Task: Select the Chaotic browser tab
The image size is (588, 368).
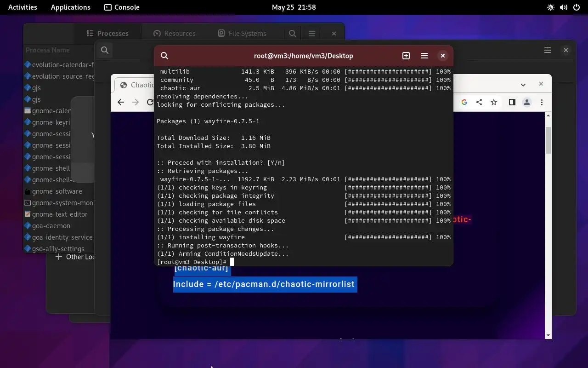Action: tap(135, 85)
